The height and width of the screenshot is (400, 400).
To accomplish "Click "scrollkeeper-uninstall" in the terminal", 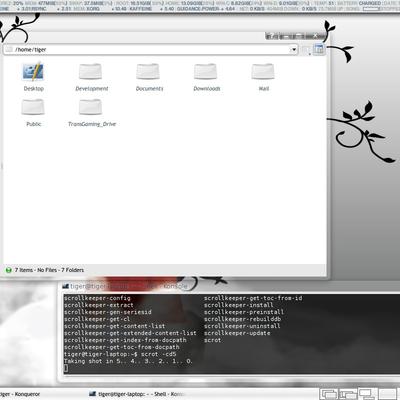I will point(242,326).
